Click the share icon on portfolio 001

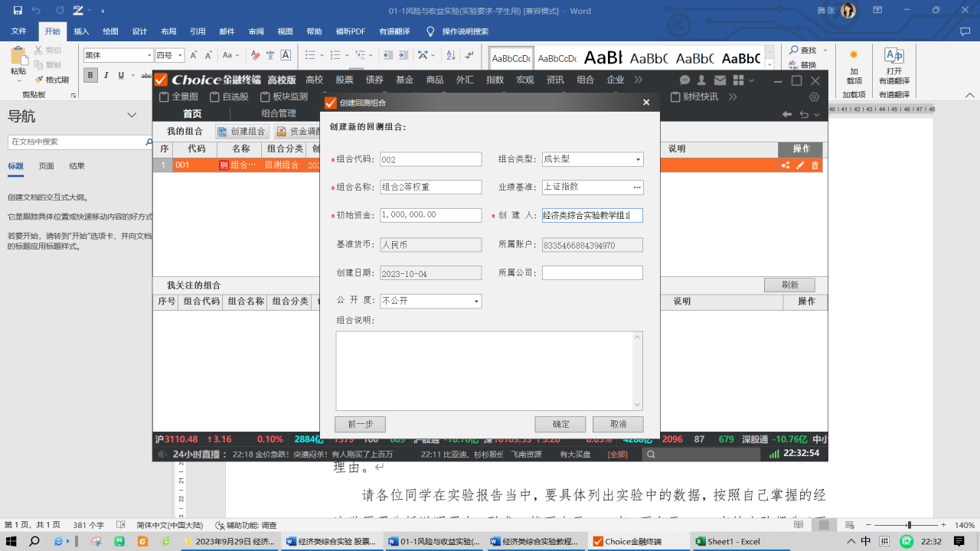point(786,165)
